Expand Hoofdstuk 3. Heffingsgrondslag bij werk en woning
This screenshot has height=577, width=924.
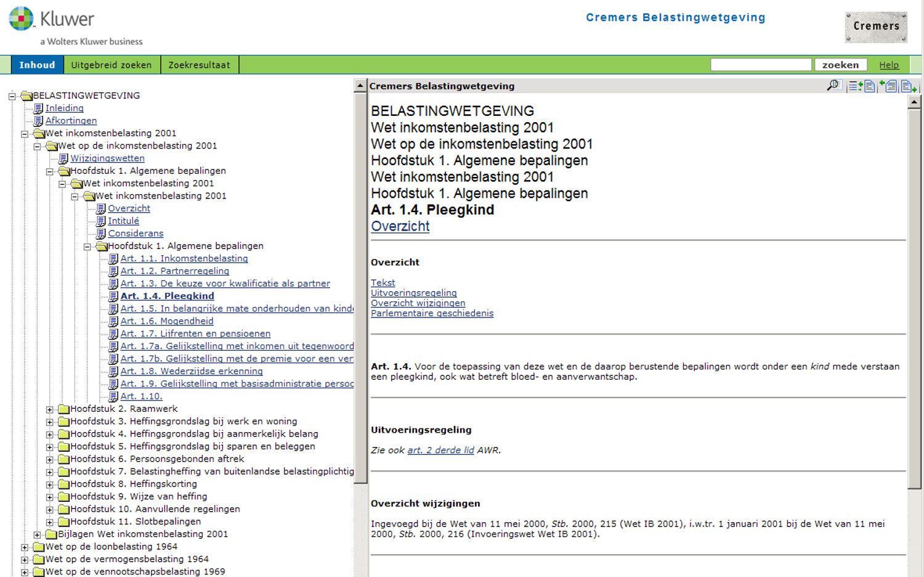click(x=50, y=422)
